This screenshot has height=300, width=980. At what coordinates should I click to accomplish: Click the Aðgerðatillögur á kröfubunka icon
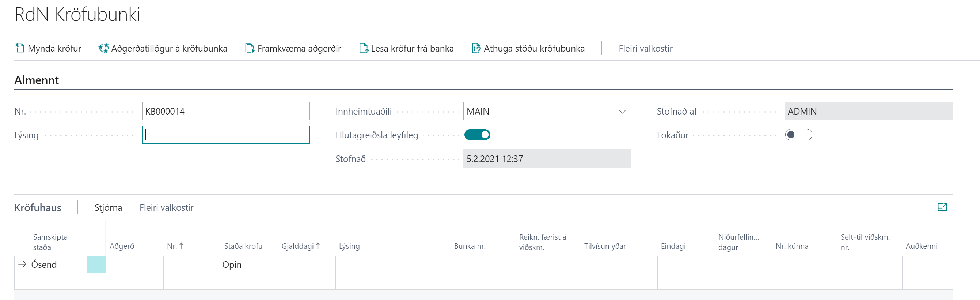click(103, 48)
